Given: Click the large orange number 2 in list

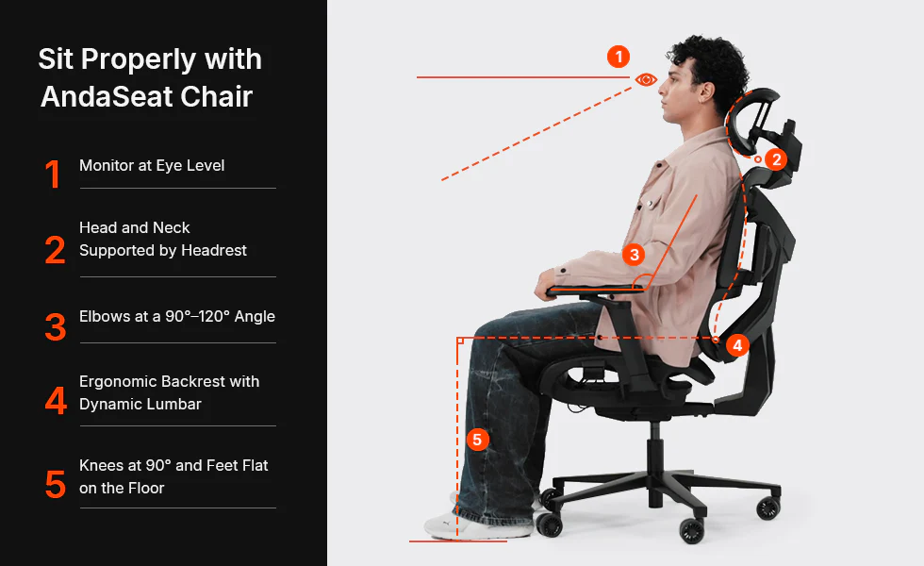Looking at the screenshot, I should pos(55,250).
